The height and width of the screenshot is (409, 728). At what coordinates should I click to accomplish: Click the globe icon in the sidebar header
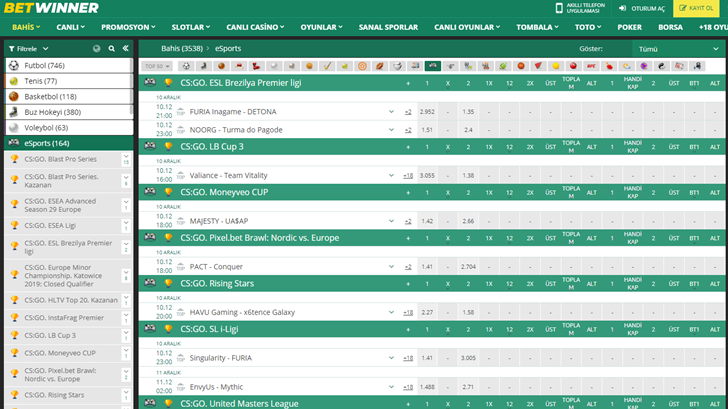pyautogui.click(x=97, y=48)
